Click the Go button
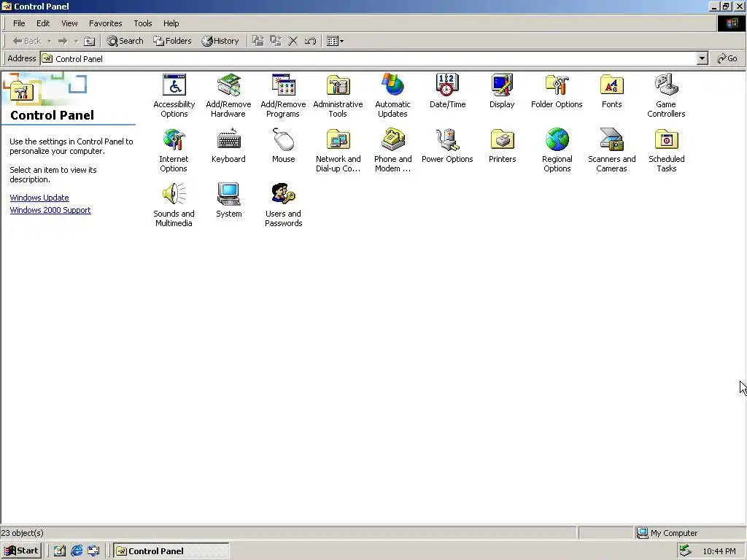The image size is (747, 560). tap(727, 58)
